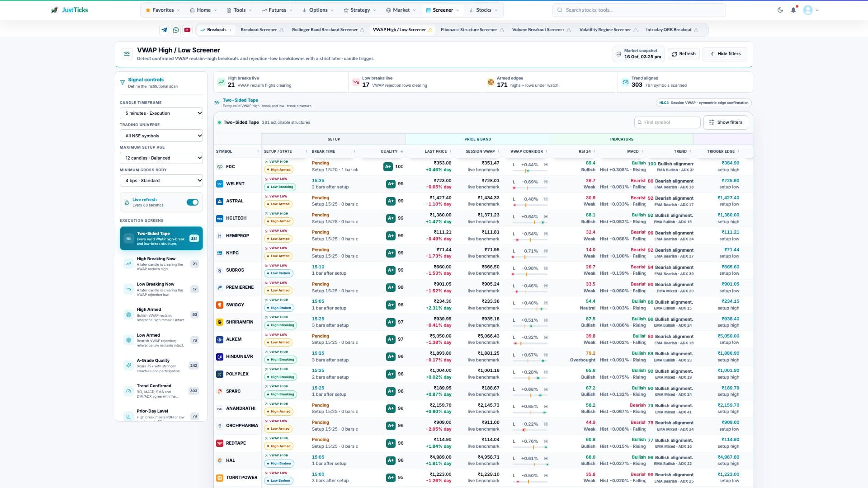Open the Stocks menu

484,10
